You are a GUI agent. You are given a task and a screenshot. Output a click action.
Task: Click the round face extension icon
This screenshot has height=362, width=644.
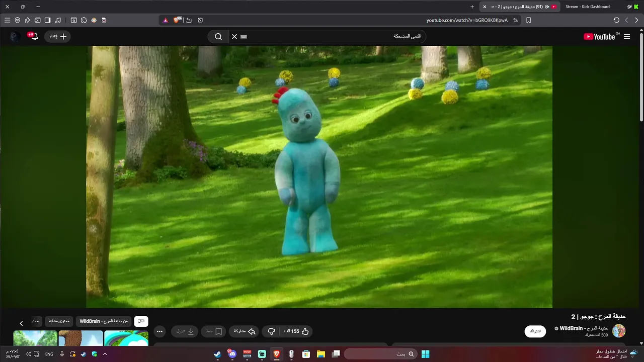tap(94, 20)
